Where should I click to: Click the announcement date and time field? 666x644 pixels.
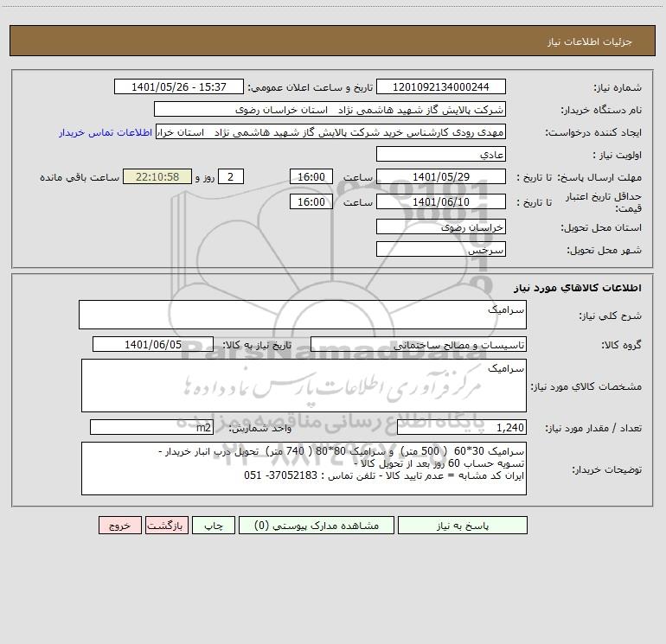(x=179, y=86)
